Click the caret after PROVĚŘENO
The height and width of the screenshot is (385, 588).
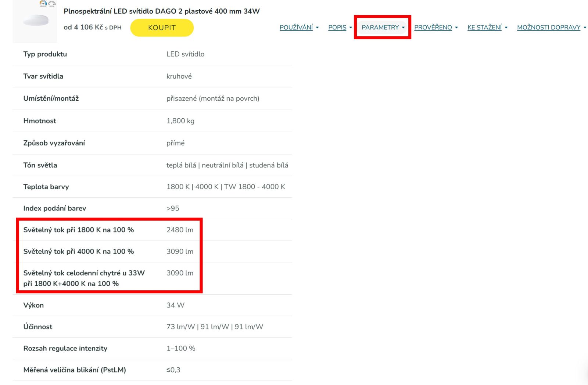click(456, 28)
